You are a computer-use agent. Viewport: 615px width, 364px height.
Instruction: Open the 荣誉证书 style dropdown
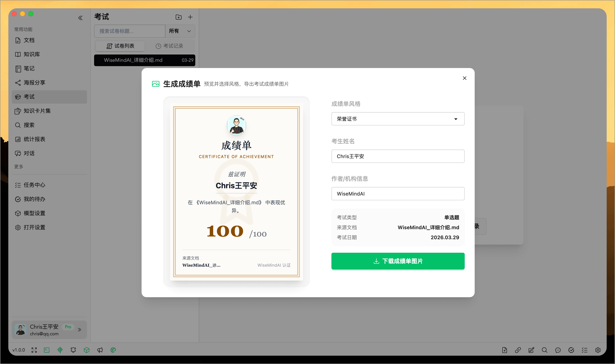(397, 119)
